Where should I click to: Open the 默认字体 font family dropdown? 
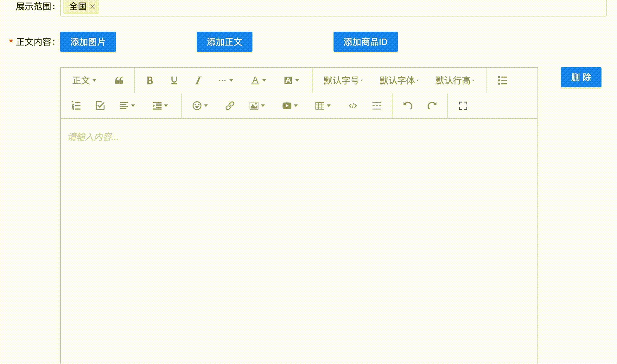click(398, 81)
